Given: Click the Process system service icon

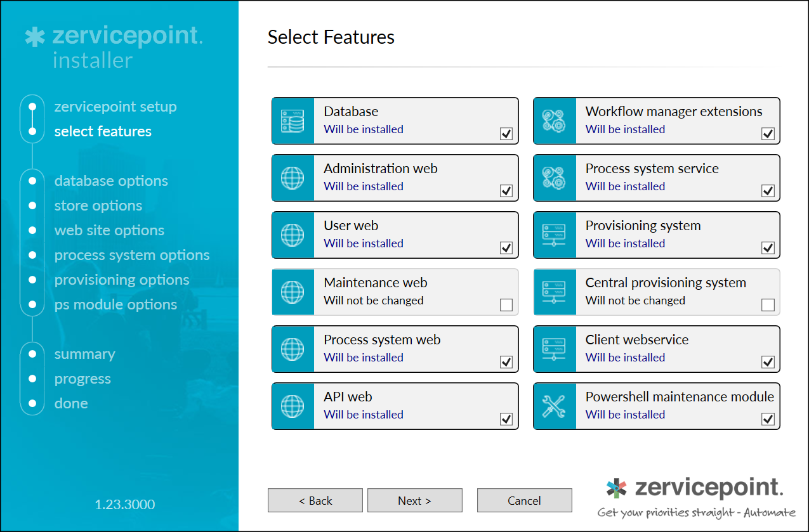Looking at the screenshot, I should pos(555,178).
